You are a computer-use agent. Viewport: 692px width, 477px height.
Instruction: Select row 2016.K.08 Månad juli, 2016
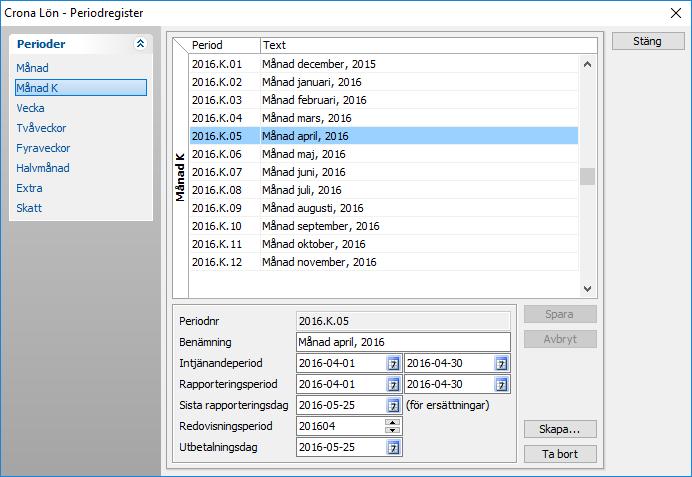coord(384,190)
